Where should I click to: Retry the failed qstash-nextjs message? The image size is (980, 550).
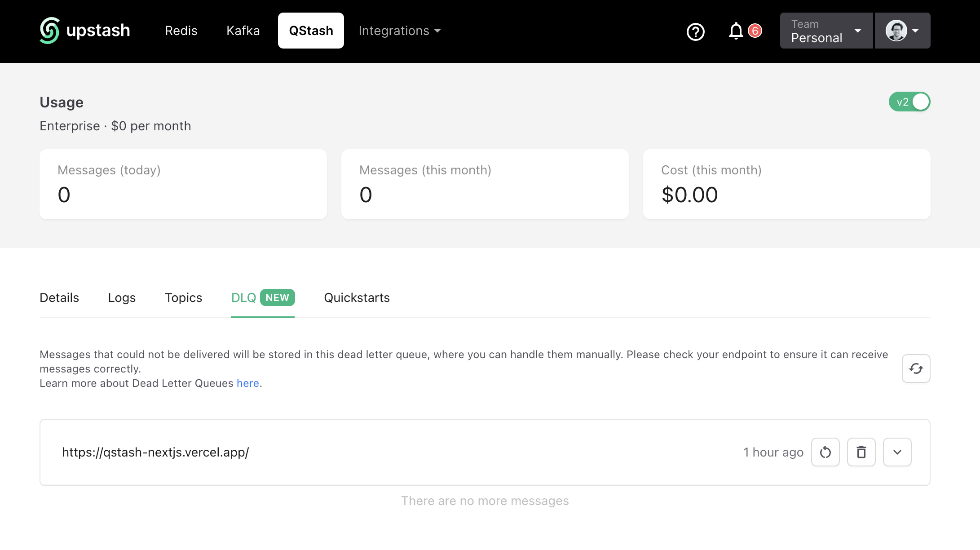[x=825, y=452]
